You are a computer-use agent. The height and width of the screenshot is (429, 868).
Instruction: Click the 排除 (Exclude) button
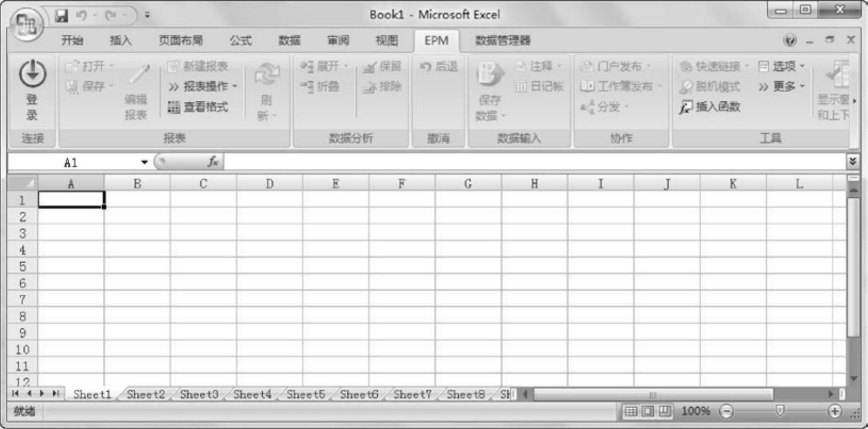(382, 86)
